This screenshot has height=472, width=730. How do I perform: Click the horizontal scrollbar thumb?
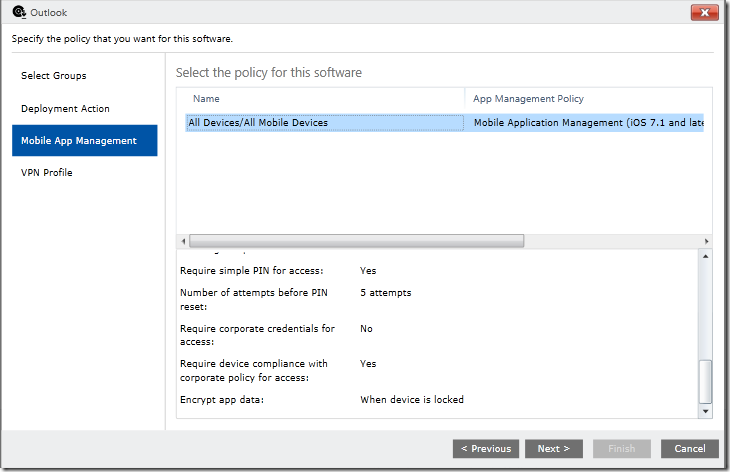coord(357,241)
